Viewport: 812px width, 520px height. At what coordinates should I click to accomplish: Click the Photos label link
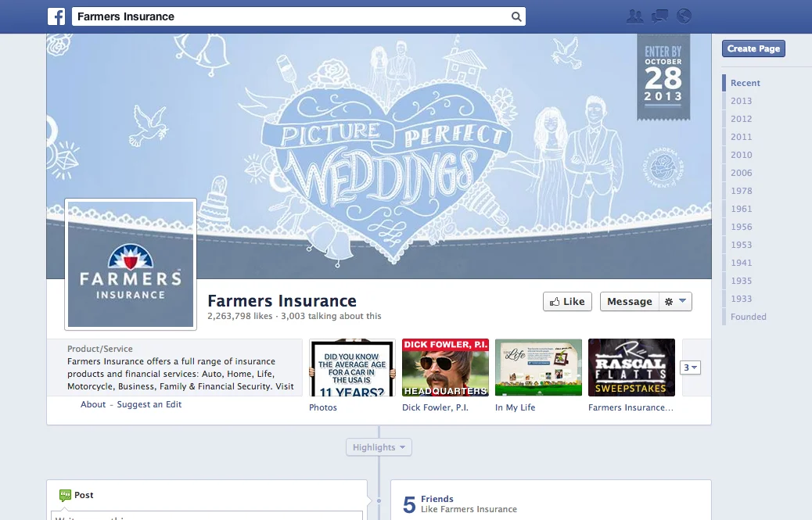pyautogui.click(x=322, y=407)
